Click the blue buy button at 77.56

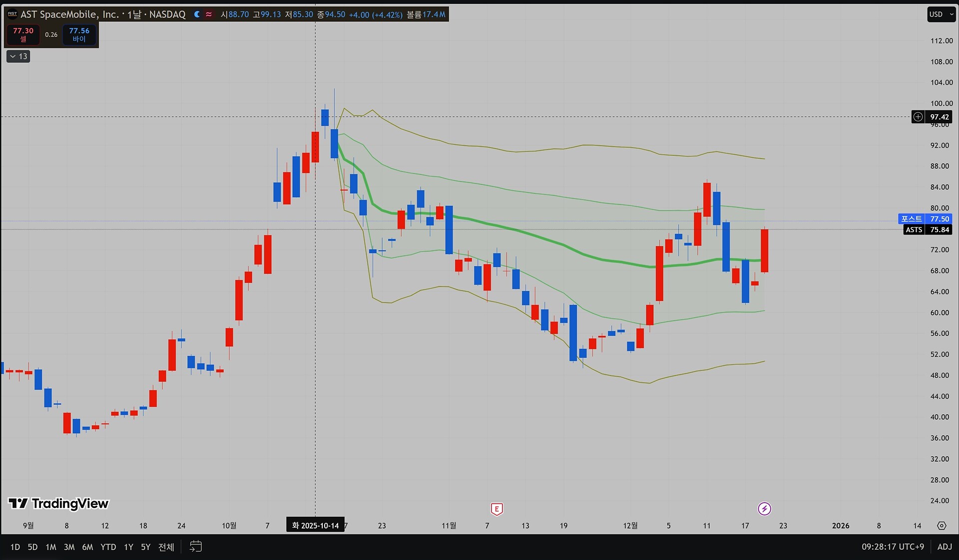coord(79,34)
